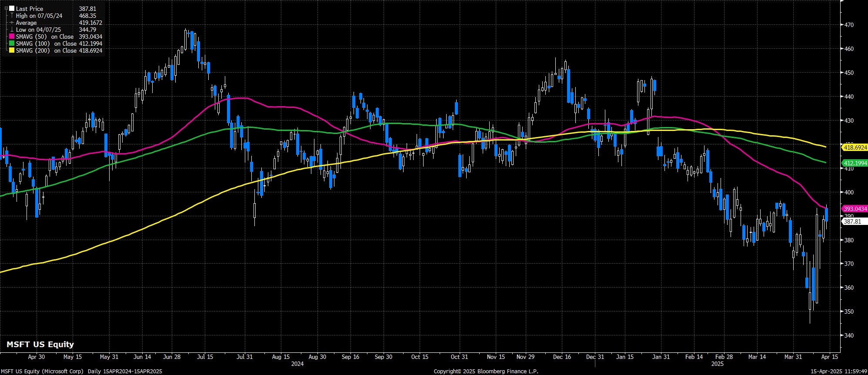Click the 370 label on price axis
The width and height of the screenshot is (868, 375).
(x=848, y=264)
